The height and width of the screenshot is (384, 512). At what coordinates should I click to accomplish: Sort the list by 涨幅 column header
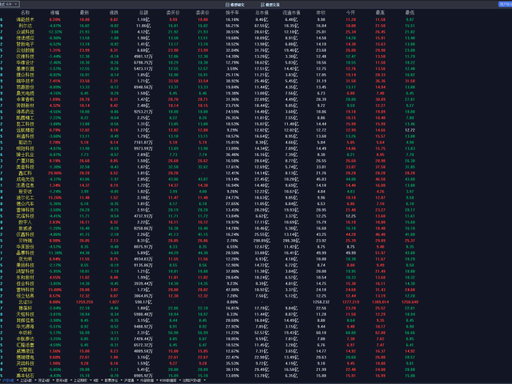(55, 12)
